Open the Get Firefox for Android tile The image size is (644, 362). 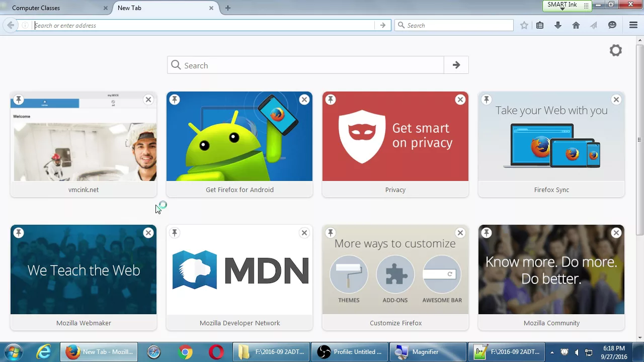[x=239, y=144]
